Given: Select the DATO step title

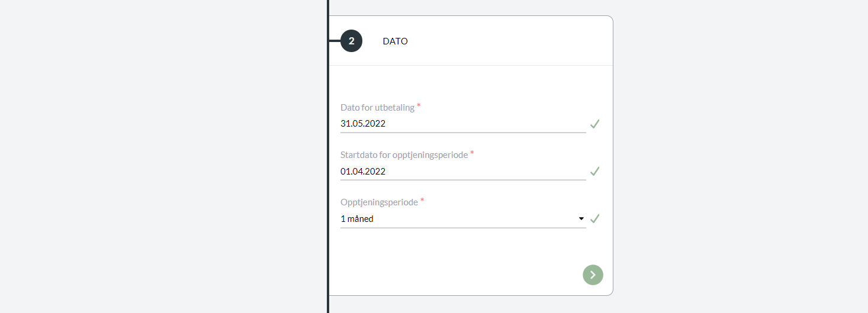Looking at the screenshot, I should pyautogui.click(x=395, y=41).
